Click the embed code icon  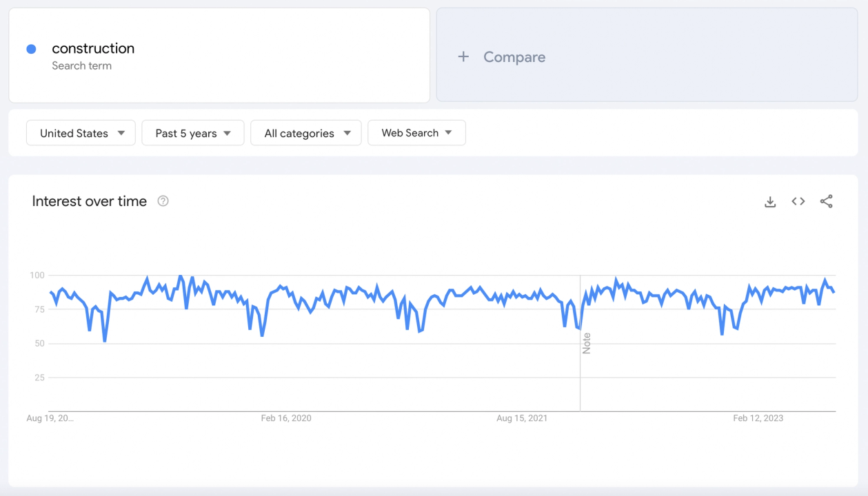pyautogui.click(x=798, y=201)
